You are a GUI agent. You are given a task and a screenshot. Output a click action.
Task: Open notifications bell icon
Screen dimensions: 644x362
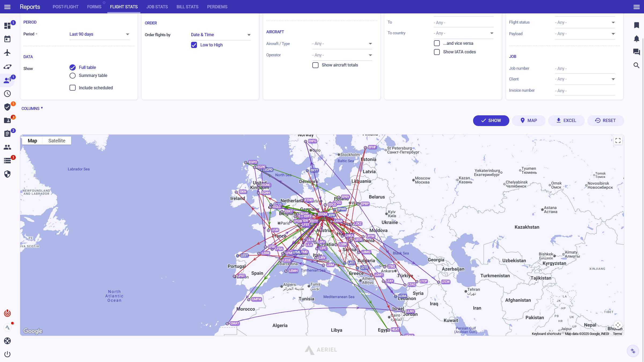click(x=636, y=39)
